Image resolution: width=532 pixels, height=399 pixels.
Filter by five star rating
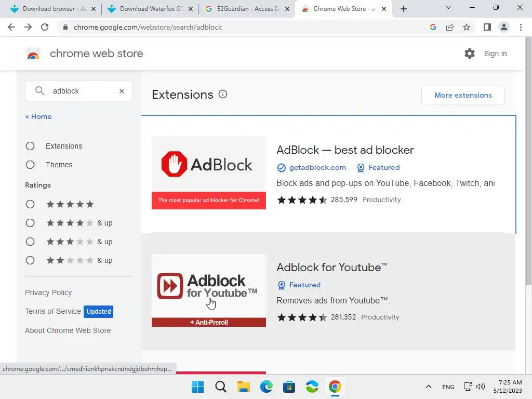30,204
